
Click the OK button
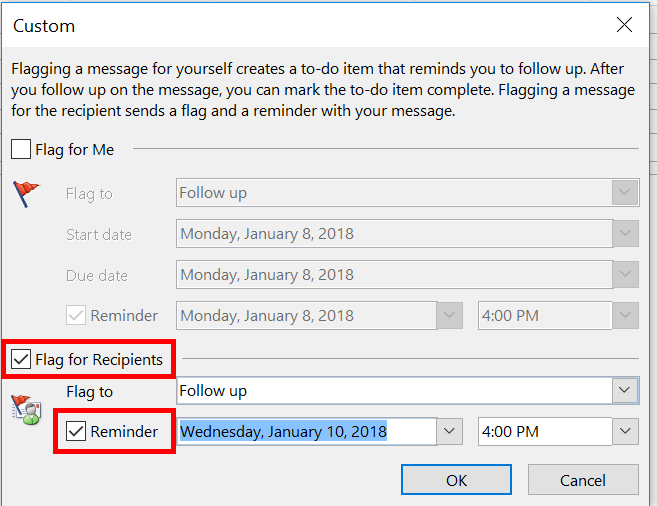456,480
